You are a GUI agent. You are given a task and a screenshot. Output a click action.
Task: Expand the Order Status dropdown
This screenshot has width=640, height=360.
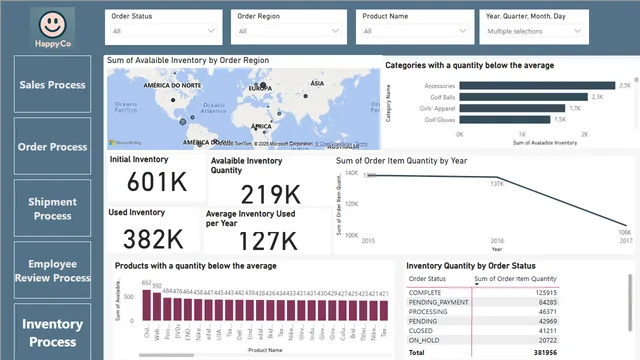click(x=164, y=31)
